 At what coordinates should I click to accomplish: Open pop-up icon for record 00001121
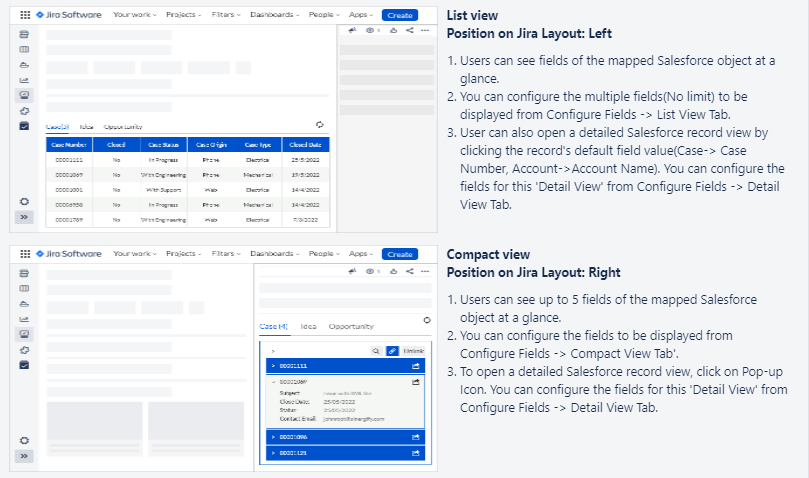tap(415, 453)
